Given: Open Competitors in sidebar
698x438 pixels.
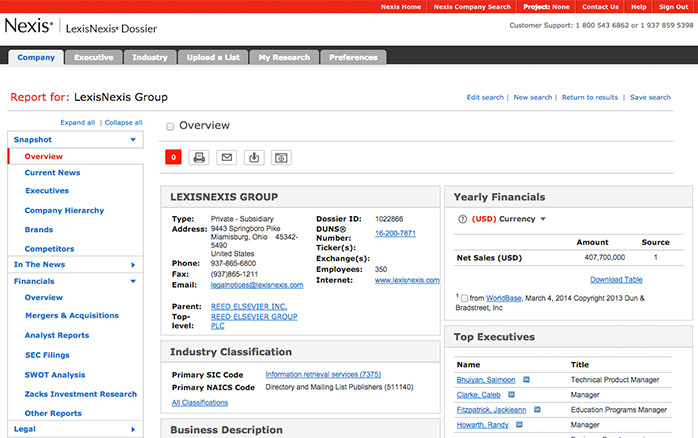Looking at the screenshot, I should (x=49, y=249).
